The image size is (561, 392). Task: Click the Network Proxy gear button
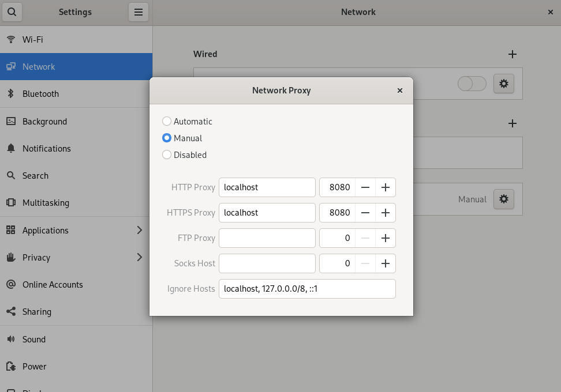click(503, 199)
